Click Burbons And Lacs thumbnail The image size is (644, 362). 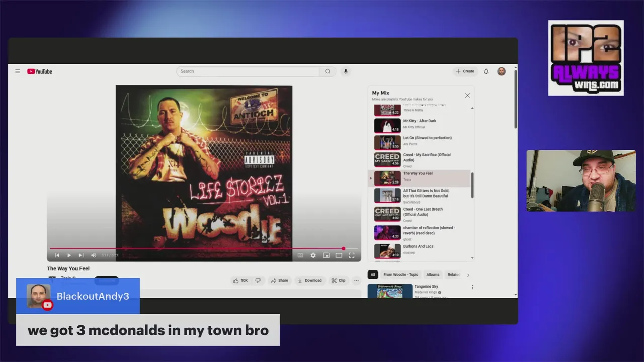(x=387, y=251)
